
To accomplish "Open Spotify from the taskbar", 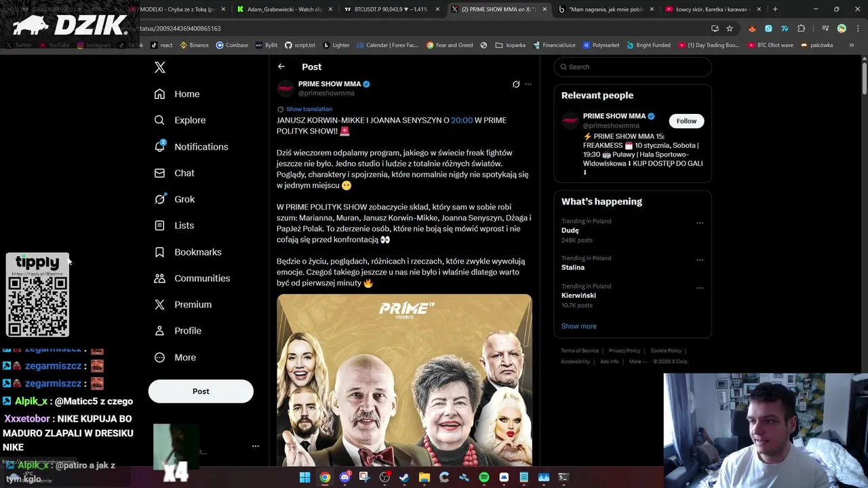I will (484, 477).
